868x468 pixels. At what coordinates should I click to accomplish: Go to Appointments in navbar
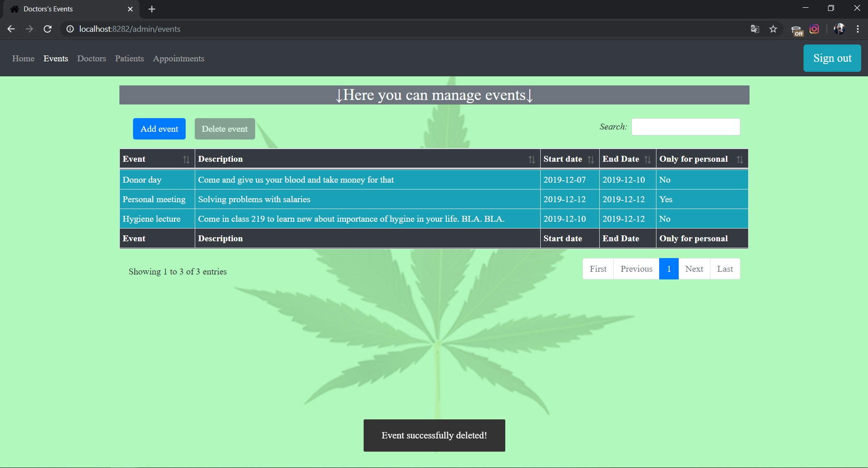point(178,59)
